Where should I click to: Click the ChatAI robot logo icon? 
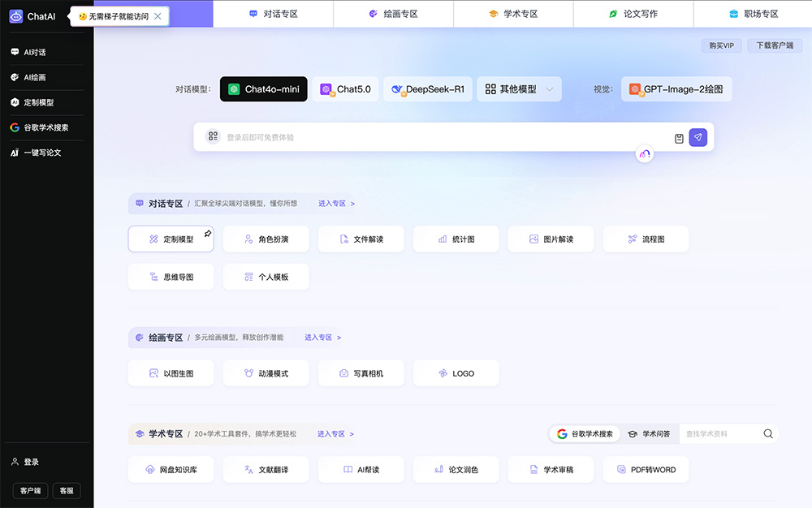pos(16,16)
